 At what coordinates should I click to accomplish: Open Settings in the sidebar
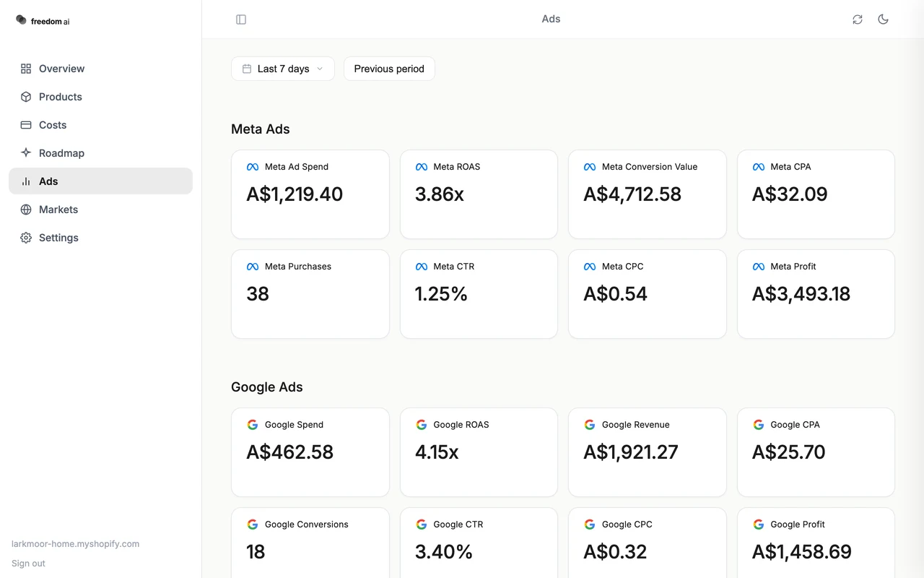100,238
